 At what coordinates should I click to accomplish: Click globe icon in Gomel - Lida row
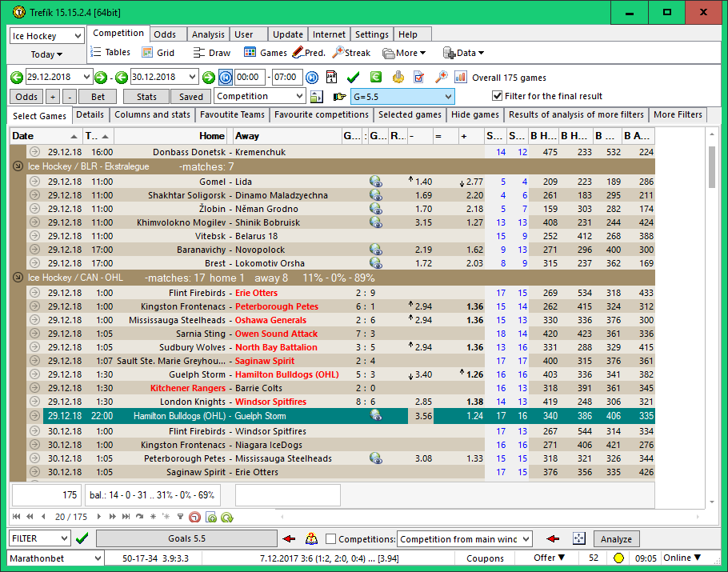pos(375,182)
